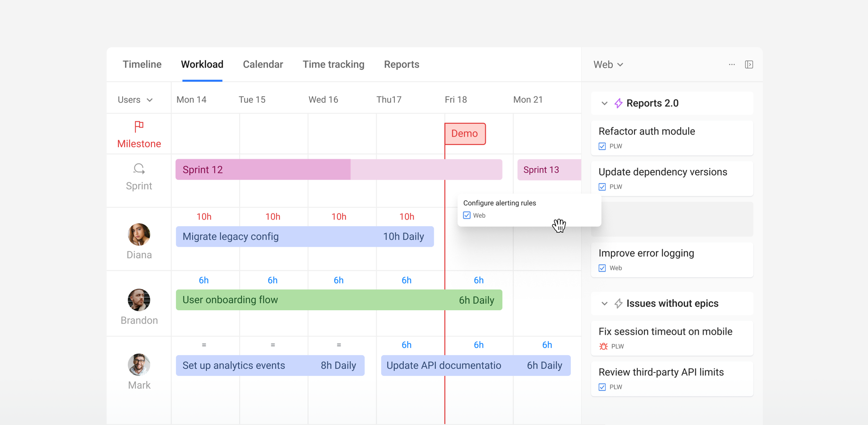868x425 pixels.
Task: Open Diana's avatar in the users column
Action: pyautogui.click(x=139, y=234)
